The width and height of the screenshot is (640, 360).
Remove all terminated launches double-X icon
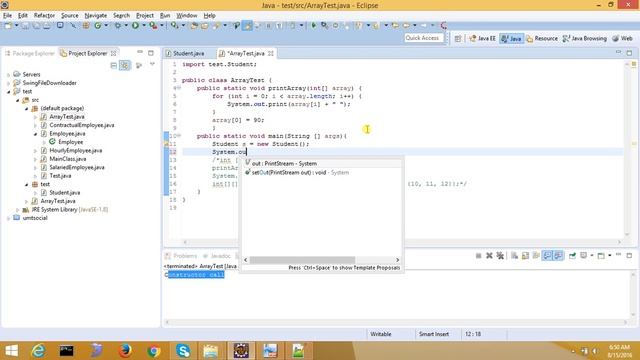[x=500, y=256]
